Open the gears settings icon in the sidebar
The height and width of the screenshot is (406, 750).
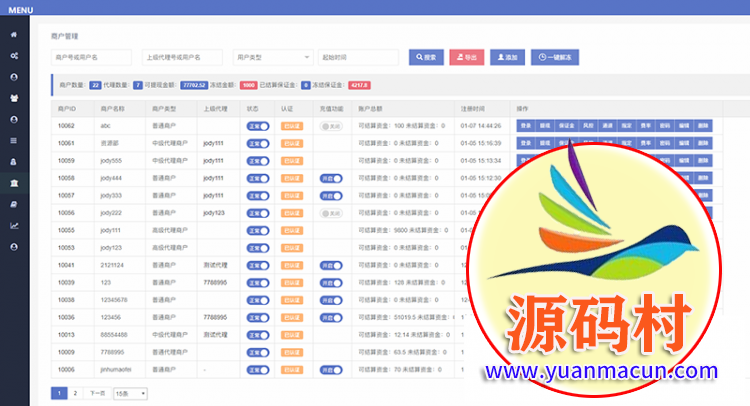14,56
